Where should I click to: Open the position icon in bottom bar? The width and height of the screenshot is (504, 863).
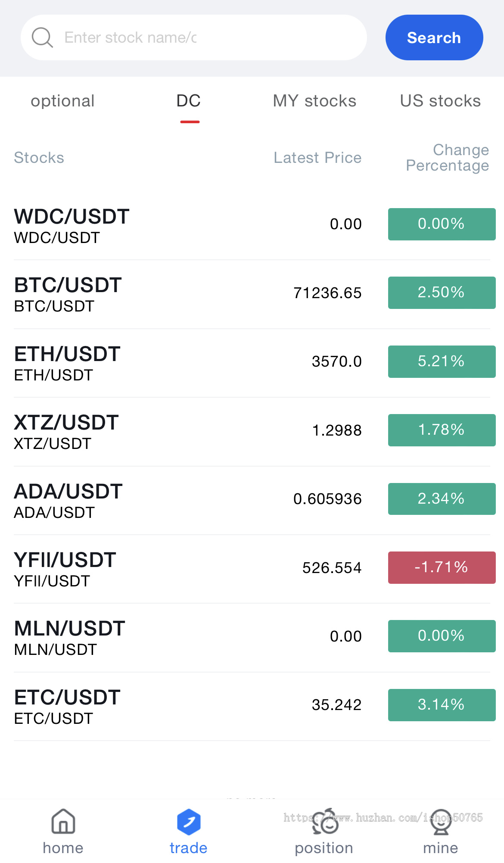(x=324, y=822)
